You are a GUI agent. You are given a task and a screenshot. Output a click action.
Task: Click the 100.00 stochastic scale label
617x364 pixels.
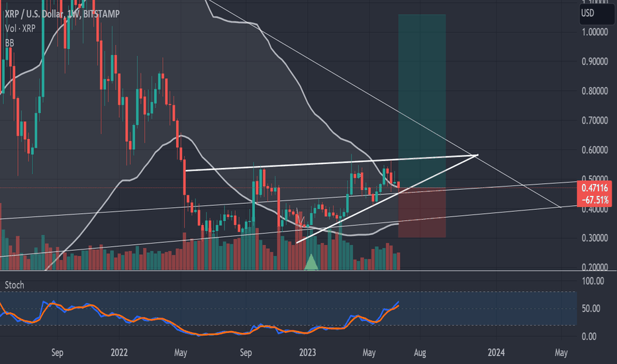coord(593,281)
